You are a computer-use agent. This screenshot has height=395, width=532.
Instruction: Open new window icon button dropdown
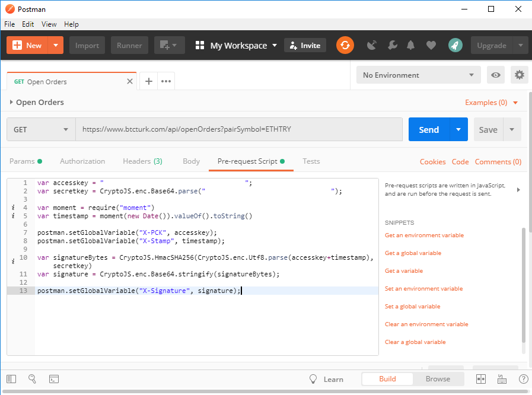point(169,45)
